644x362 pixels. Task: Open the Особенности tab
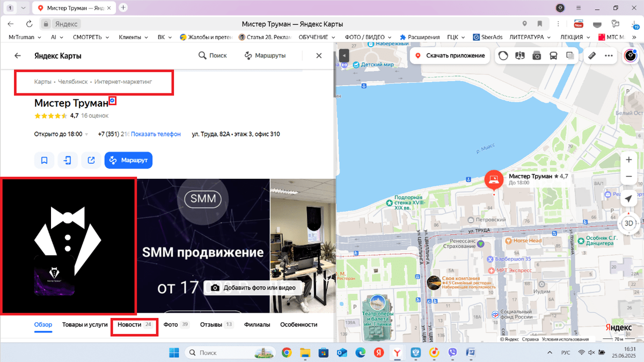coord(299,325)
